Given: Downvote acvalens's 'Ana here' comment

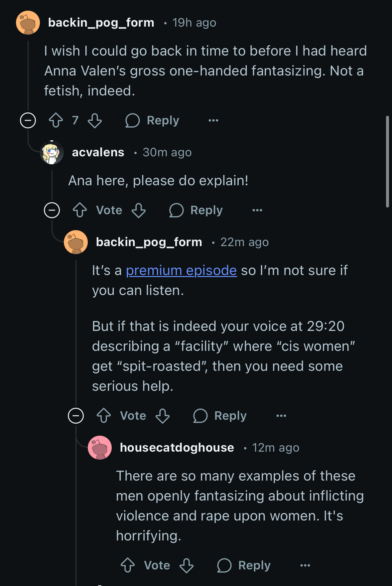Looking at the screenshot, I should click(139, 210).
